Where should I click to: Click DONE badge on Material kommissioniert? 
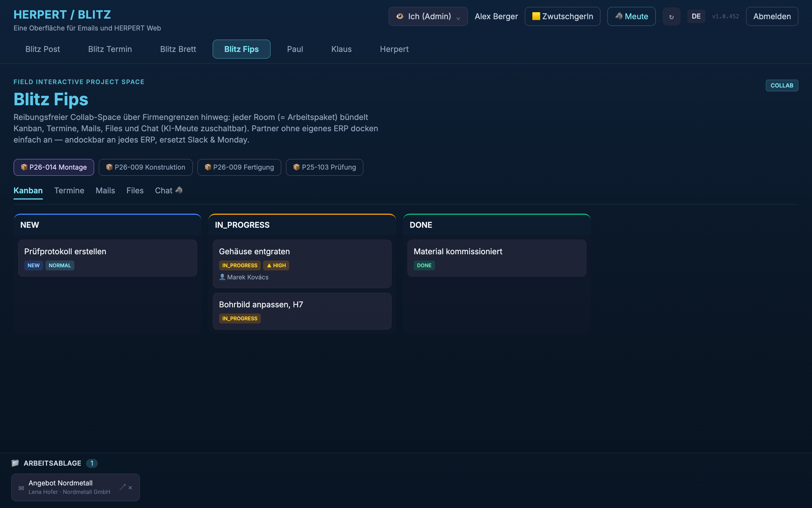(x=424, y=265)
